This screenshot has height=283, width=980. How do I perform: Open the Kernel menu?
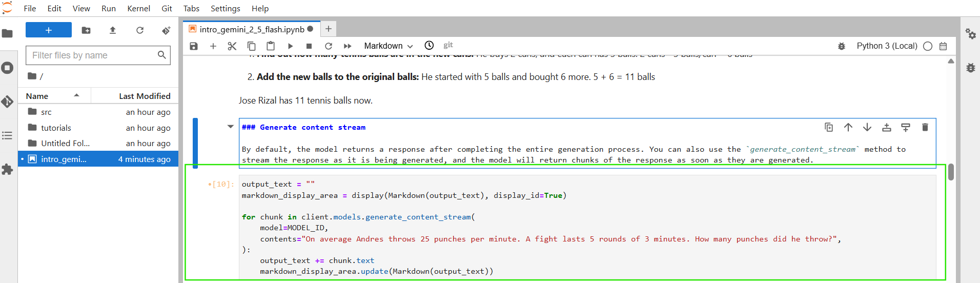tap(138, 8)
